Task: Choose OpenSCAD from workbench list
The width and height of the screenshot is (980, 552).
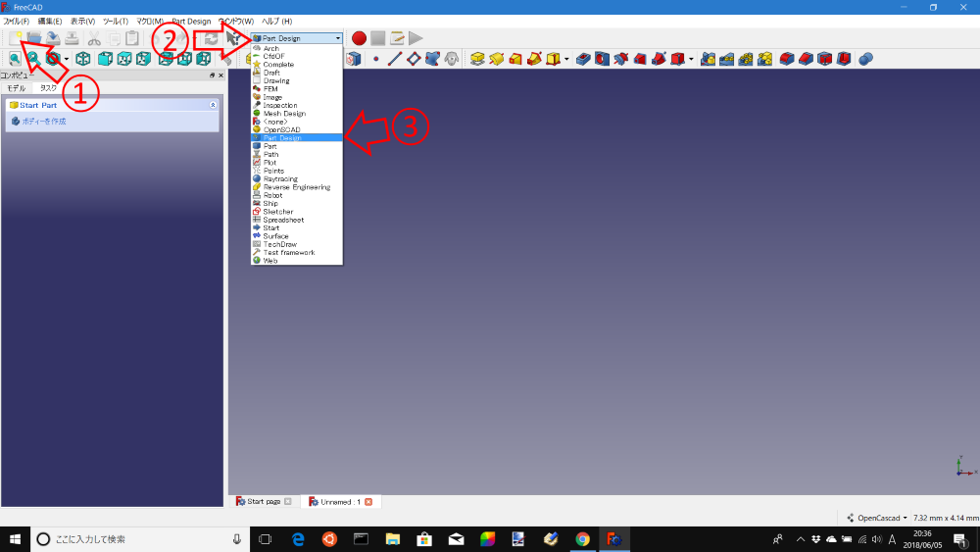Action: pyautogui.click(x=297, y=129)
